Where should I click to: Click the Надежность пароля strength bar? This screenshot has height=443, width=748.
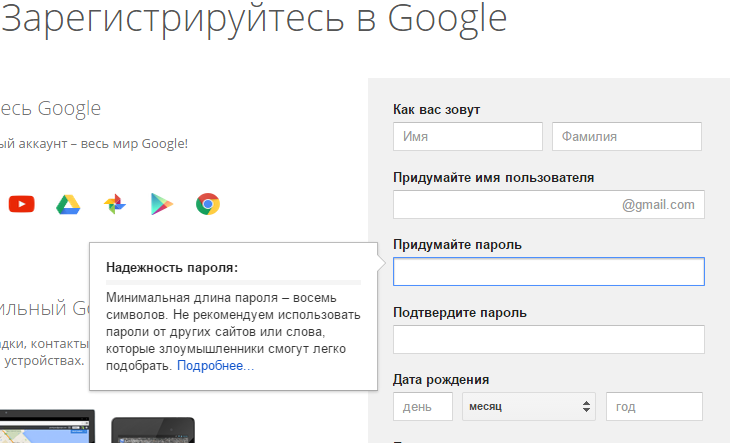pyautogui.click(x=233, y=282)
